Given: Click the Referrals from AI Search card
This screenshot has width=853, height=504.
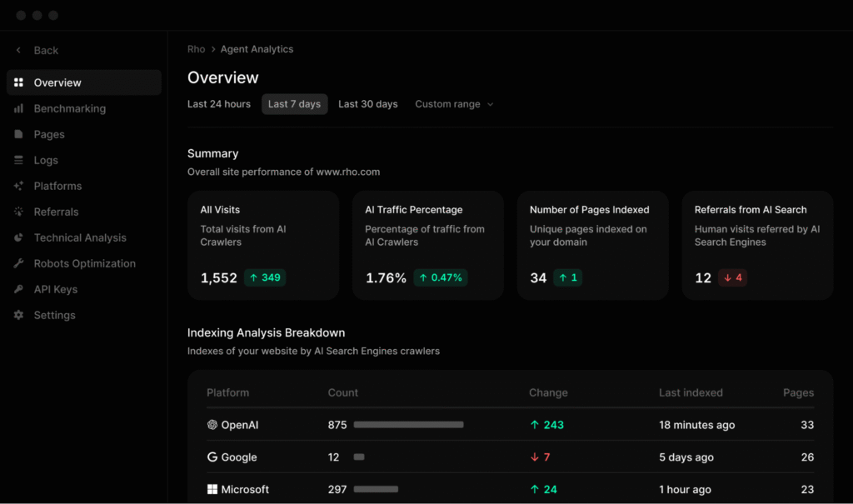Looking at the screenshot, I should (x=758, y=245).
